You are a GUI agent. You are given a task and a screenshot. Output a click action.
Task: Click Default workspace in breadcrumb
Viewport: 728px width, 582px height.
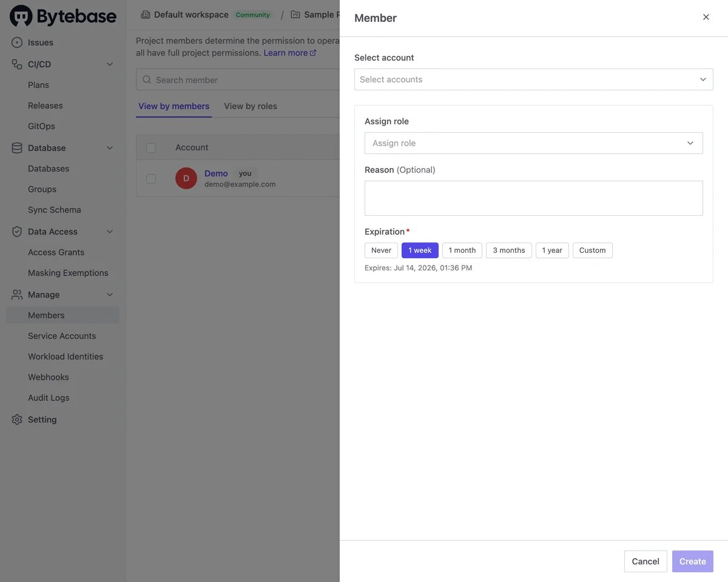click(x=191, y=15)
